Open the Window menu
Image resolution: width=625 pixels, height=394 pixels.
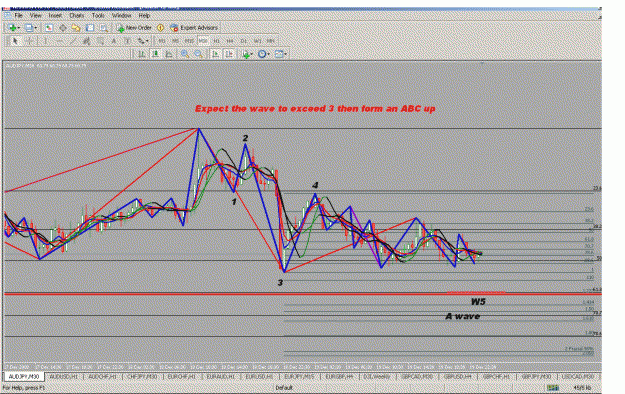click(121, 16)
